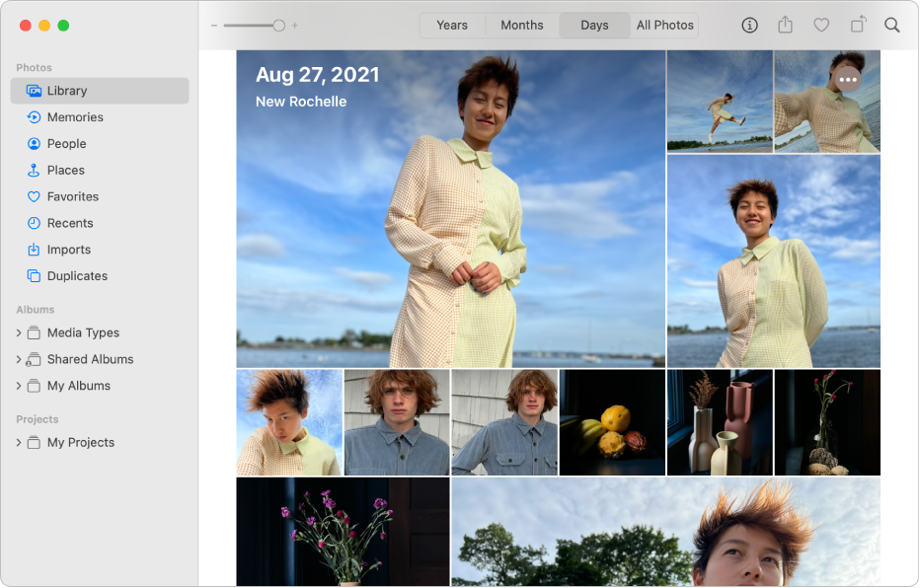920x588 pixels.
Task: Click the Favorite heart icon in the toolbar
Action: (x=820, y=25)
